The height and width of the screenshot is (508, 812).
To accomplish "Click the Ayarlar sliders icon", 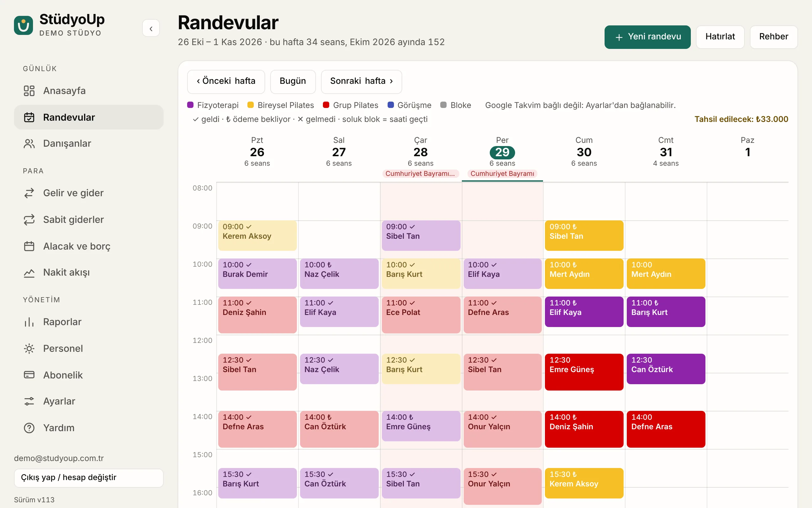I will [x=29, y=401].
